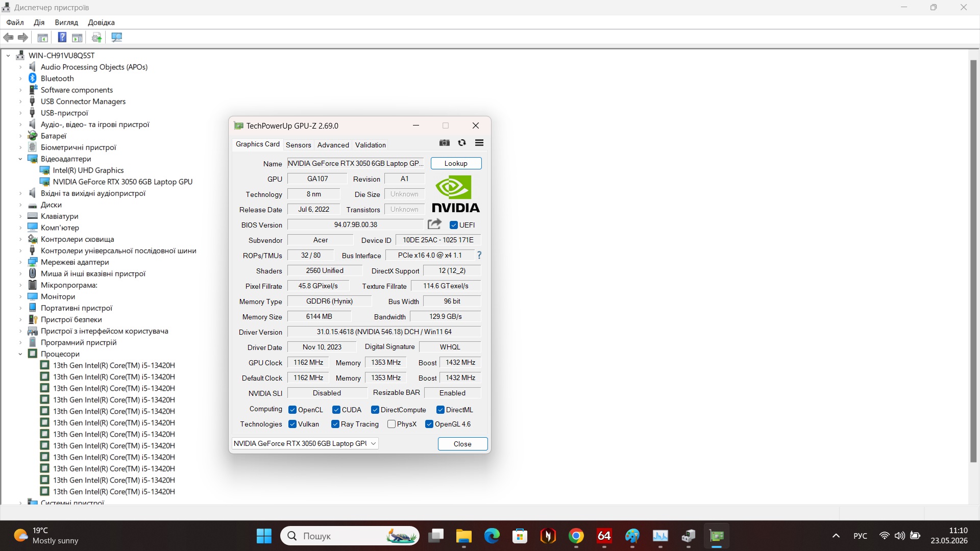Expand the Диски tree node
This screenshot has height=551, width=980.
coord(20,205)
